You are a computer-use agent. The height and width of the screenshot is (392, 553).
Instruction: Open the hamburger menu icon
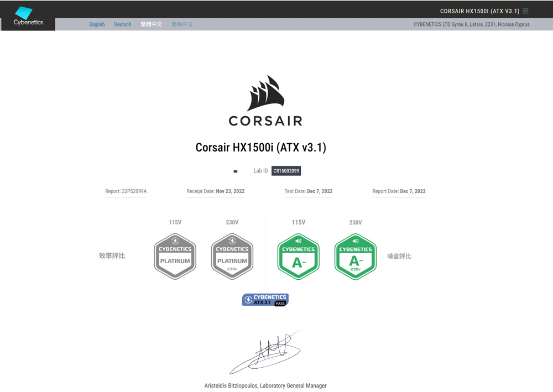tap(525, 11)
